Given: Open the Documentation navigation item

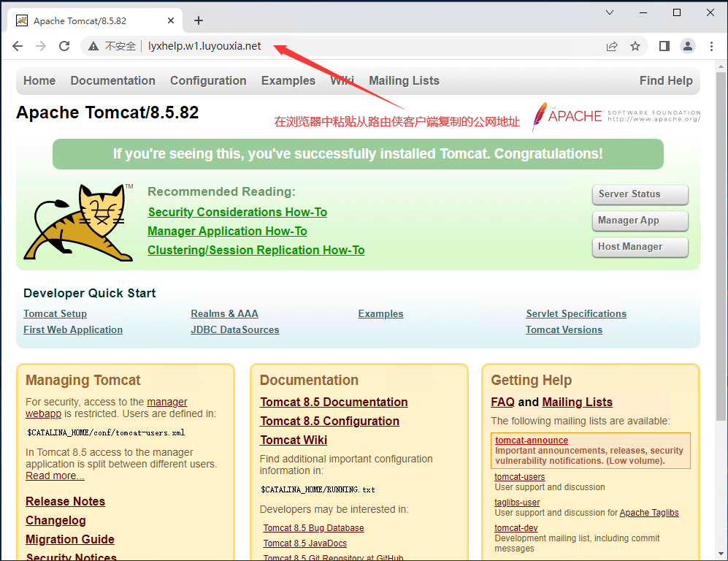Looking at the screenshot, I should point(113,81).
